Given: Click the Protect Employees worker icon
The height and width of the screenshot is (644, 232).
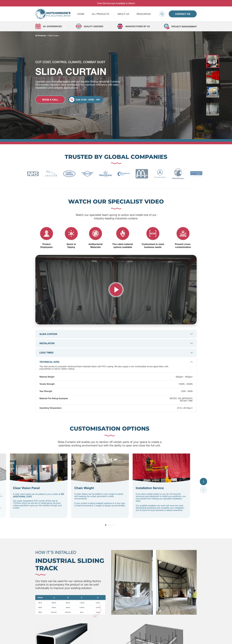Looking at the screenshot, I should (x=47, y=234).
